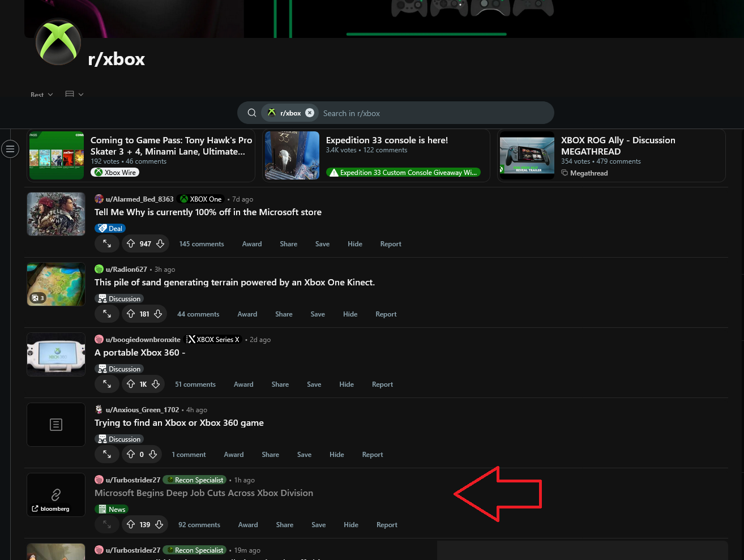Expand the sand terrain Kinect post
The width and height of the screenshot is (744, 560).
pyautogui.click(x=107, y=314)
